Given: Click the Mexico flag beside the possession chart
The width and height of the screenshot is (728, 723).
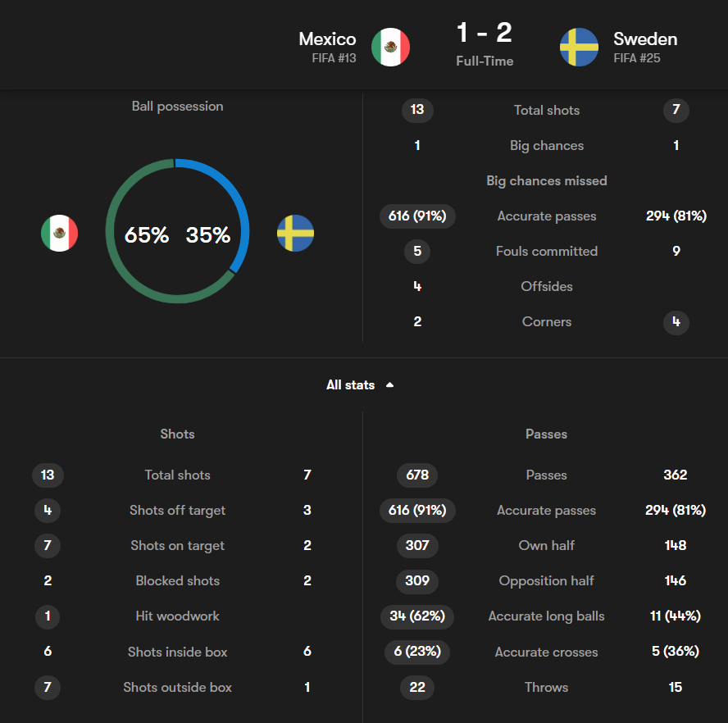Looking at the screenshot, I should (60, 234).
